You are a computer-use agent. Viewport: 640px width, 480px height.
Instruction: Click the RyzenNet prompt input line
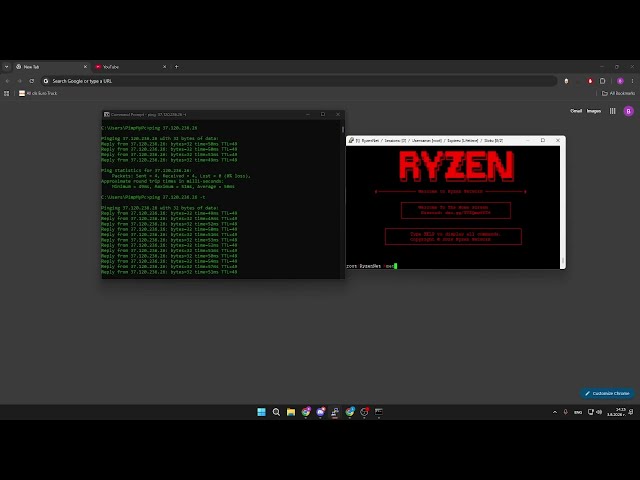(371, 266)
